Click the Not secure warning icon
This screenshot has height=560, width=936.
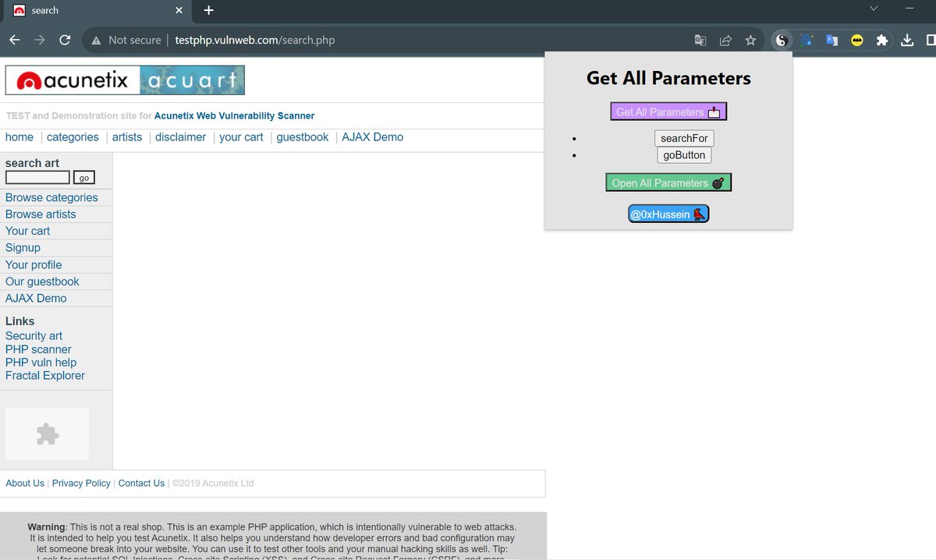[96, 40]
